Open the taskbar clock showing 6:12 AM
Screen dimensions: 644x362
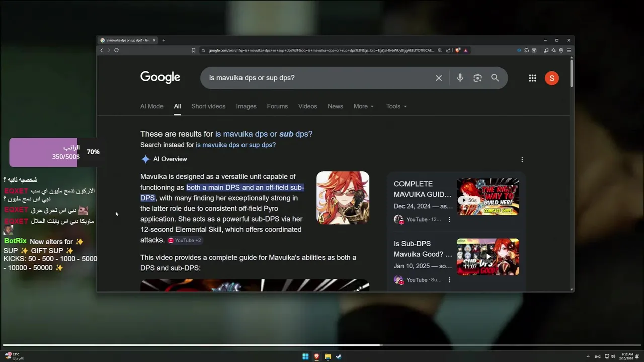tap(627, 357)
